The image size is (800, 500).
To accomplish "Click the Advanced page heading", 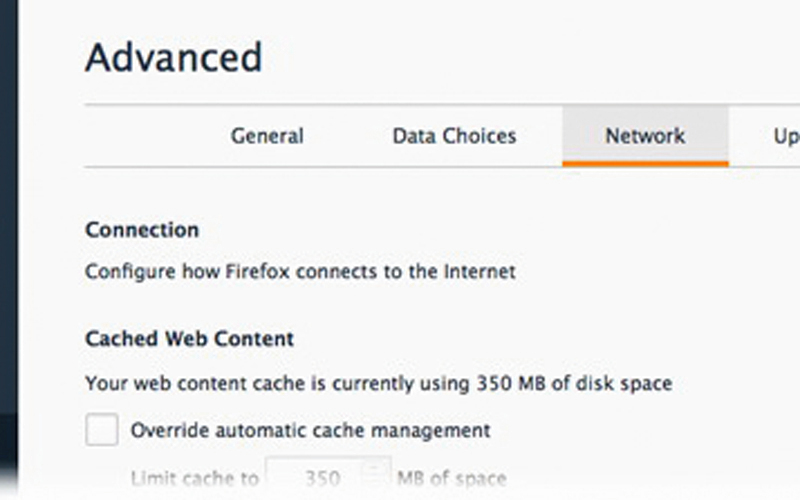I will click(173, 57).
